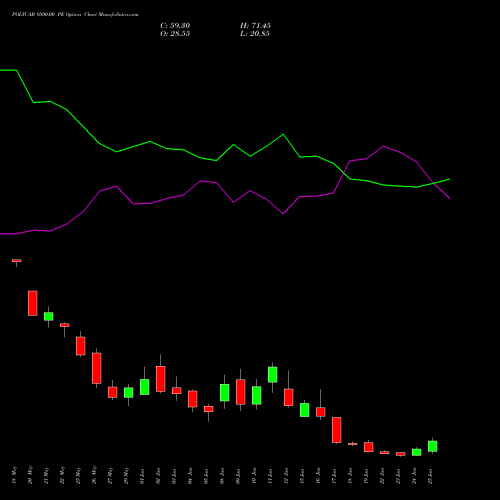This screenshot has width=500, height=500.
Task: Click the 18 May date label
Action: [x=14, y=475]
